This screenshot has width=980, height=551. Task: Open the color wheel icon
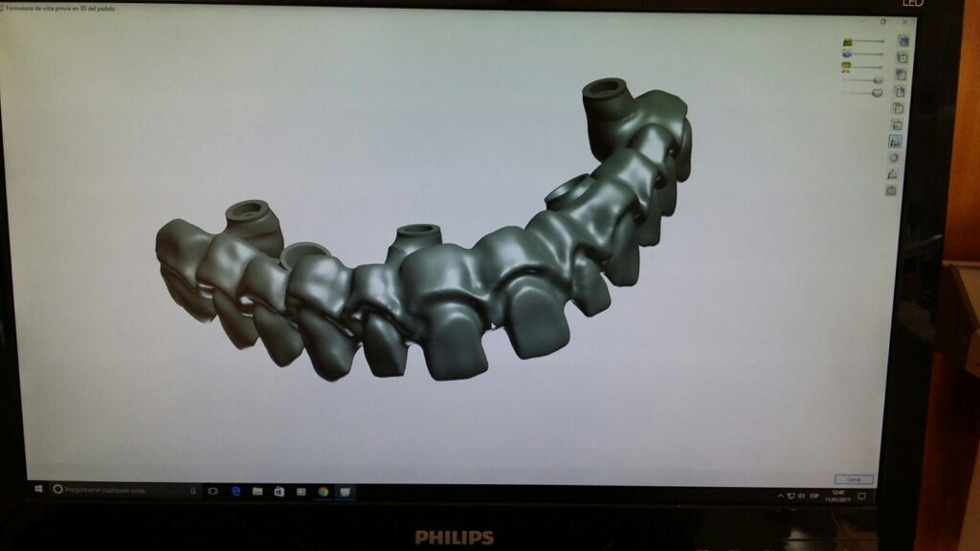[x=894, y=158]
